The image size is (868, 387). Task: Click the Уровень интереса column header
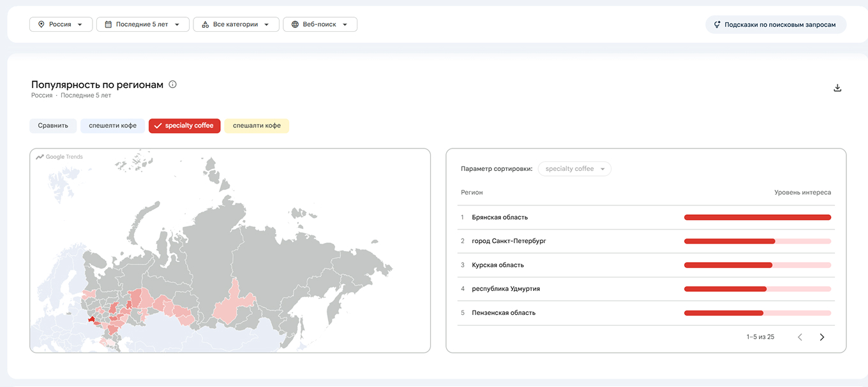802,193
